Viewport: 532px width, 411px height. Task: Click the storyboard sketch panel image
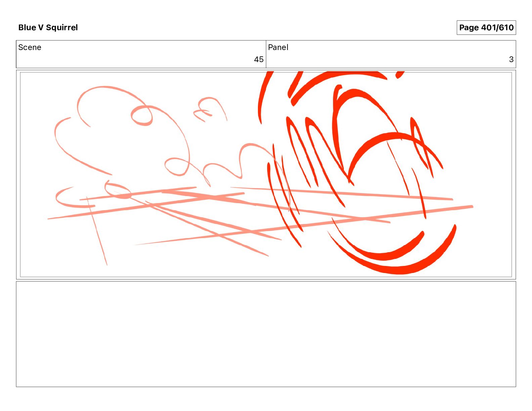point(266,175)
